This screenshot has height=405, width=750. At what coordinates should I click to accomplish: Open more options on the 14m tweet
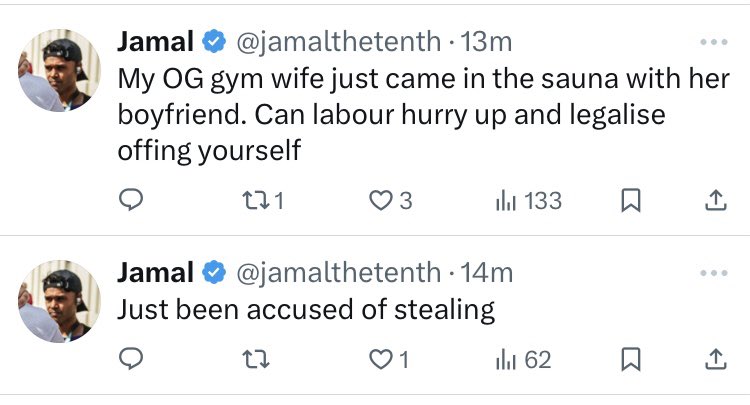click(714, 273)
